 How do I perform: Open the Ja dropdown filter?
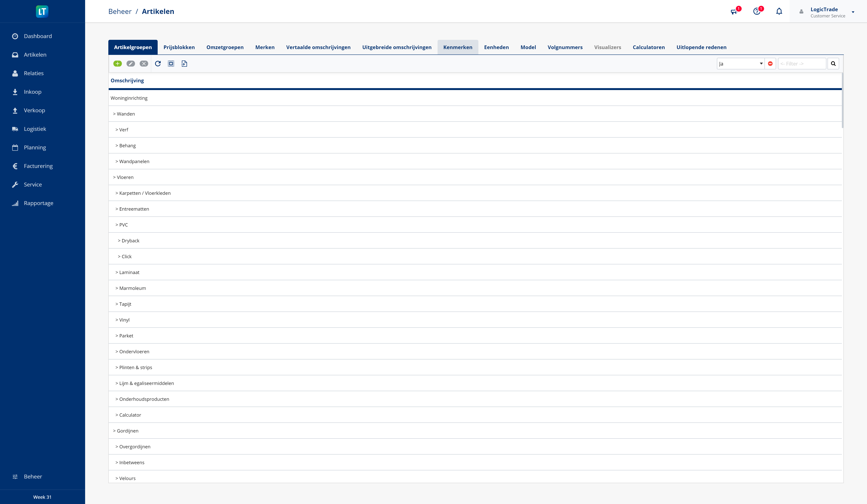tap(741, 64)
